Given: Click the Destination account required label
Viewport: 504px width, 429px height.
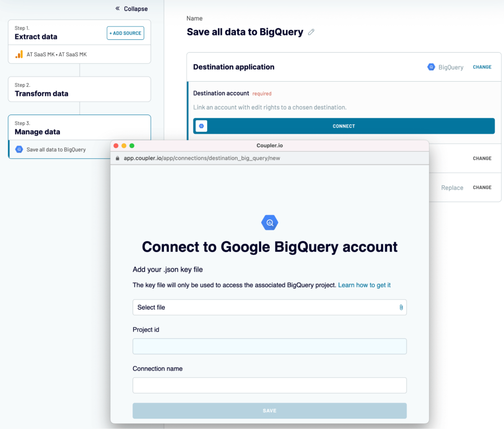Looking at the screenshot, I should 232,93.
